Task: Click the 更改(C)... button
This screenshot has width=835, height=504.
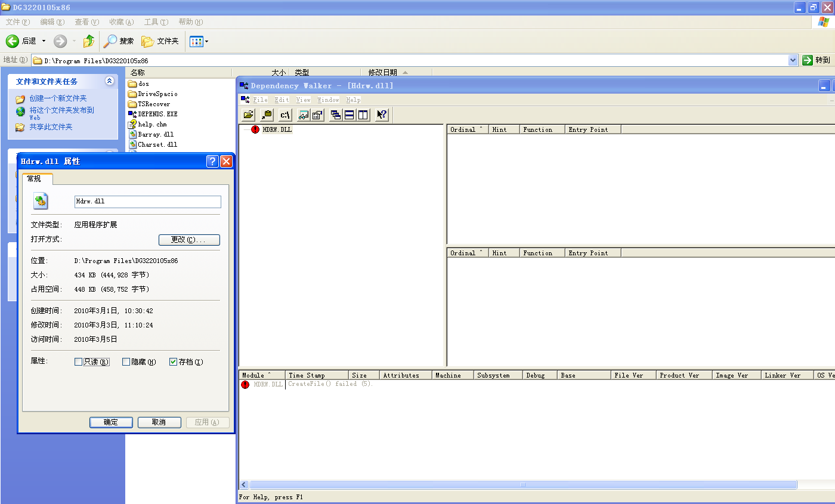Action: (x=189, y=240)
